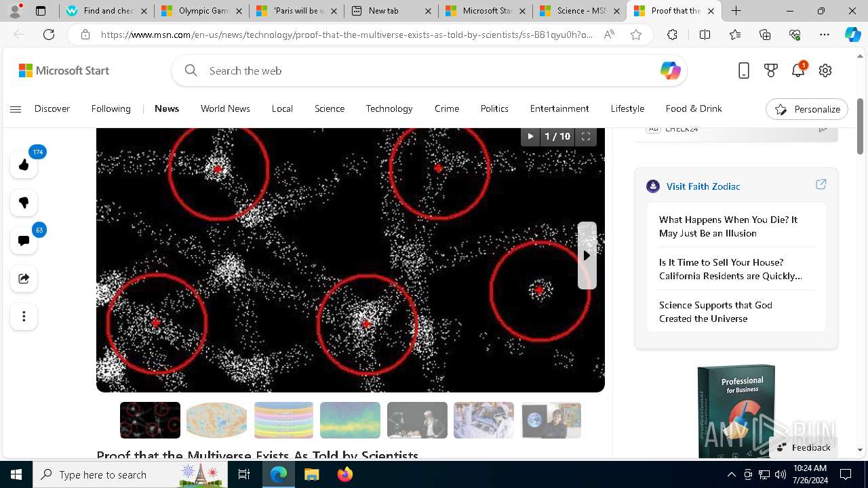Add page to favorites star
This screenshot has width=868, height=488.
click(636, 35)
